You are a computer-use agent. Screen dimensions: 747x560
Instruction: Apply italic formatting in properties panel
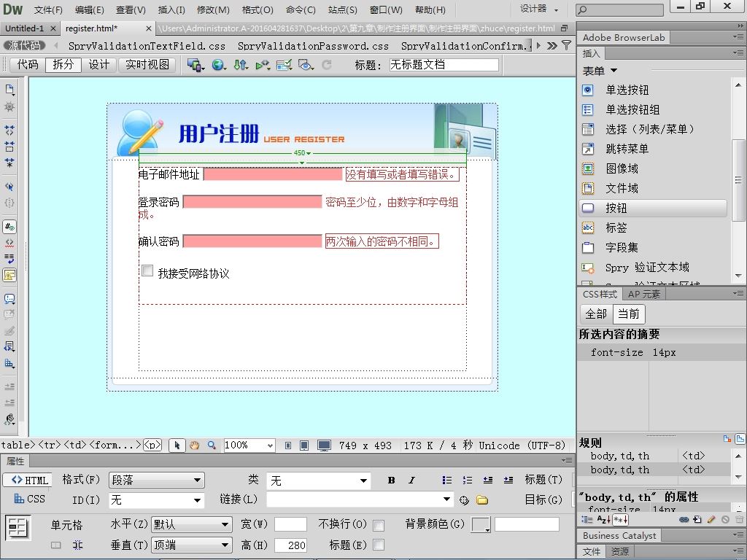tap(411, 481)
